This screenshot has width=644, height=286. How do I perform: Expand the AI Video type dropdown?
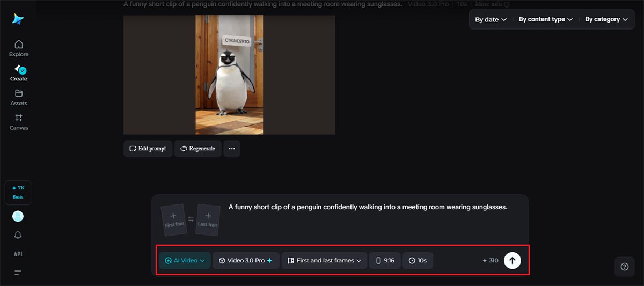point(185,260)
